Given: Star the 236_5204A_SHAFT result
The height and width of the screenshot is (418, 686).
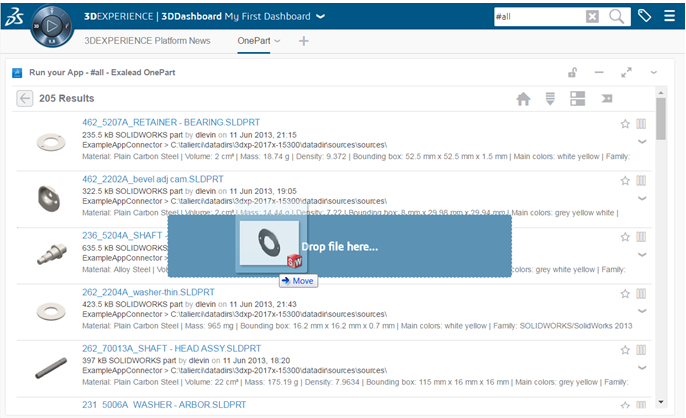Looking at the screenshot, I should (x=625, y=237).
